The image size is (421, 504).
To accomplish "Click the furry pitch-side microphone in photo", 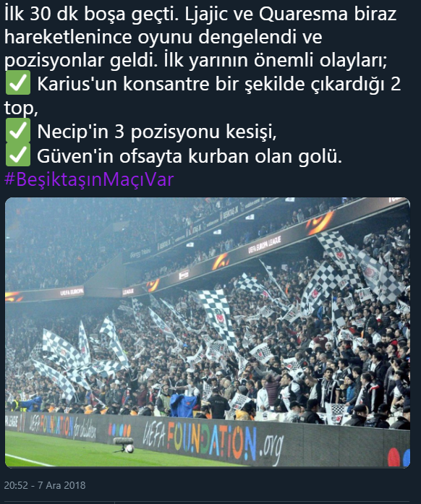I will (x=123, y=441).
